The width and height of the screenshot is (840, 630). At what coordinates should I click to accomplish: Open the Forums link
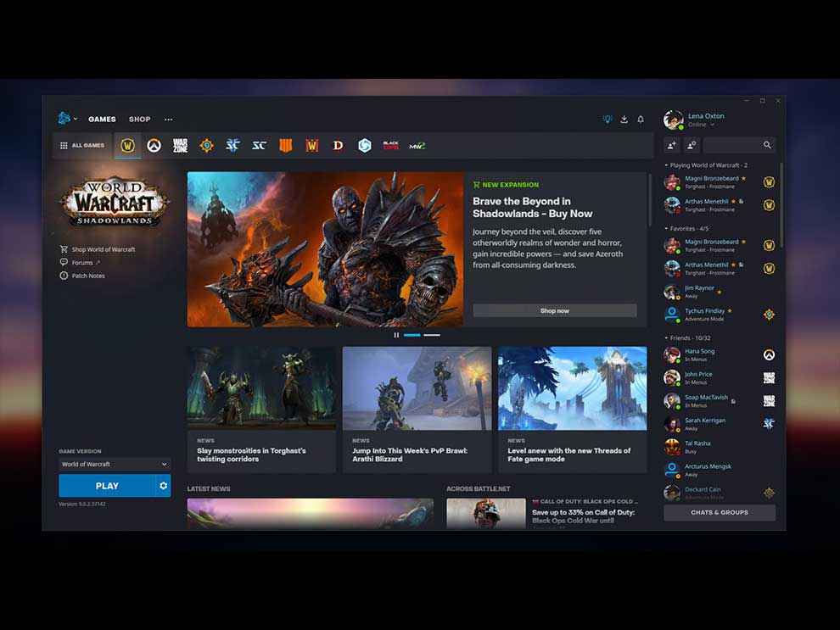[x=80, y=262]
